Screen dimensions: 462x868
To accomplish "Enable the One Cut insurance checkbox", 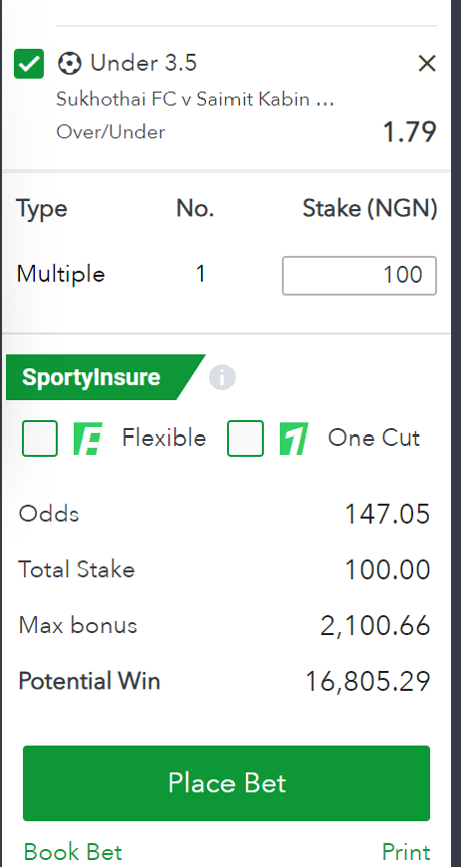I will 245,438.
